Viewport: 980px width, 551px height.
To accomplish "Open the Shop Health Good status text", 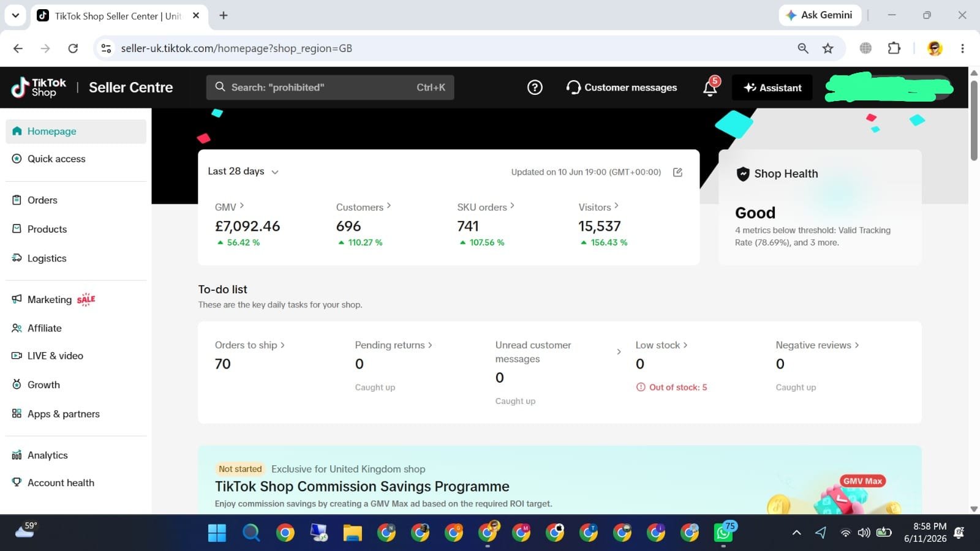I will click(755, 213).
